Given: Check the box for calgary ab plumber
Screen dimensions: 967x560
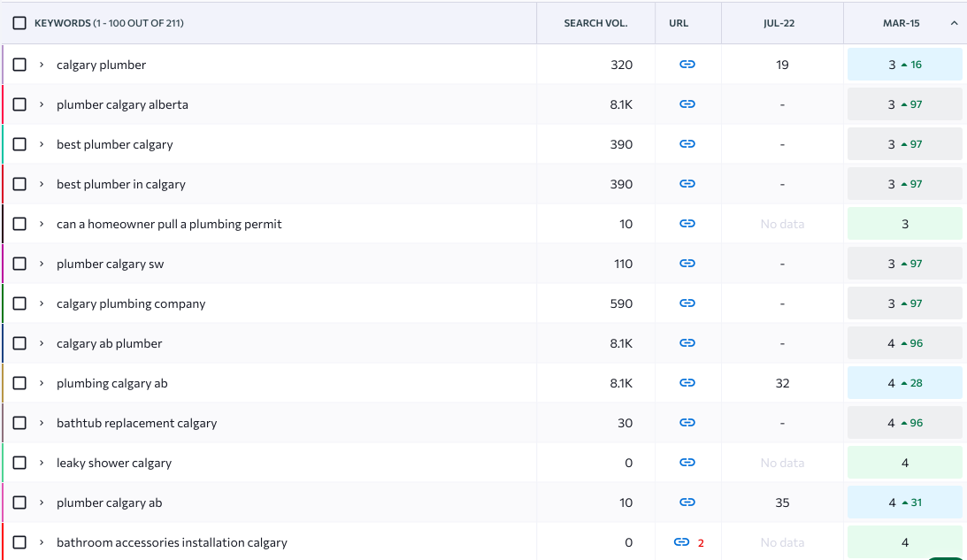Looking at the screenshot, I should click(19, 343).
